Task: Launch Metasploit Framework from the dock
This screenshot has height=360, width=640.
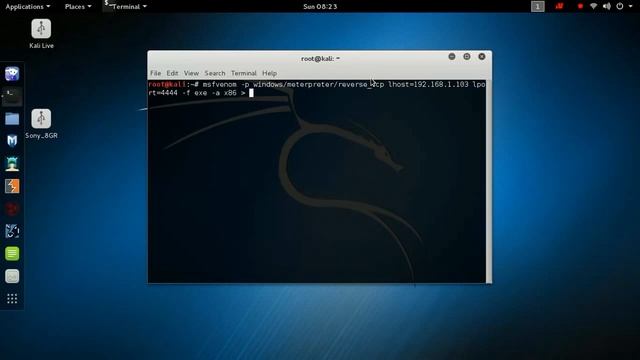Action: pos(12,141)
